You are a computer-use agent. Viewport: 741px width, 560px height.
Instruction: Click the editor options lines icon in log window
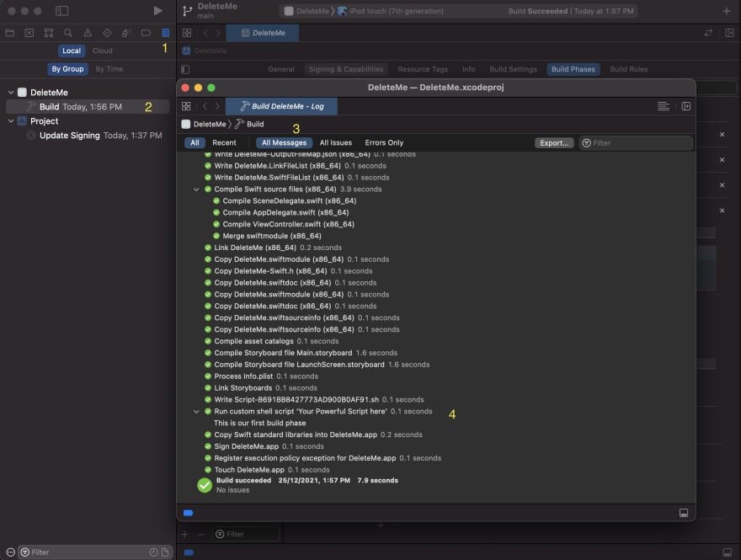(664, 106)
